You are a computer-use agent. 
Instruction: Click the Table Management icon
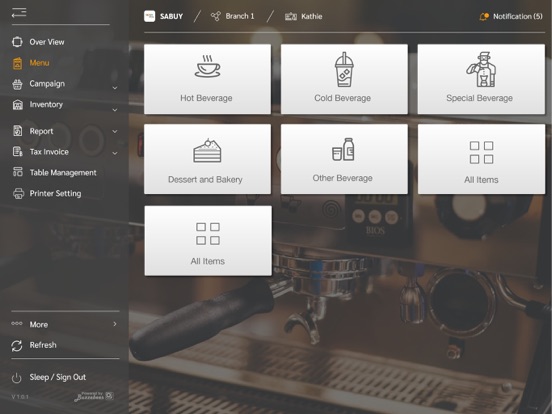point(18,172)
